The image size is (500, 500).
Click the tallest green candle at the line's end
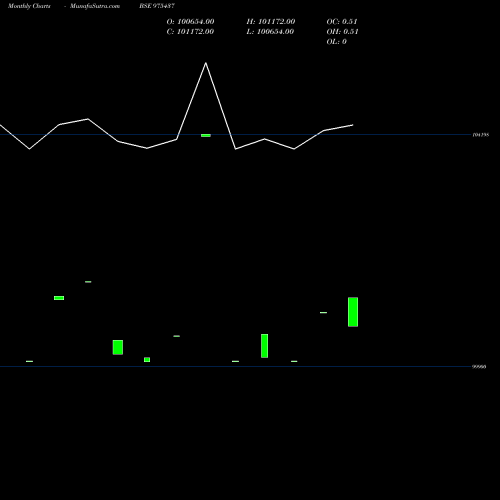pyautogui.click(x=353, y=312)
